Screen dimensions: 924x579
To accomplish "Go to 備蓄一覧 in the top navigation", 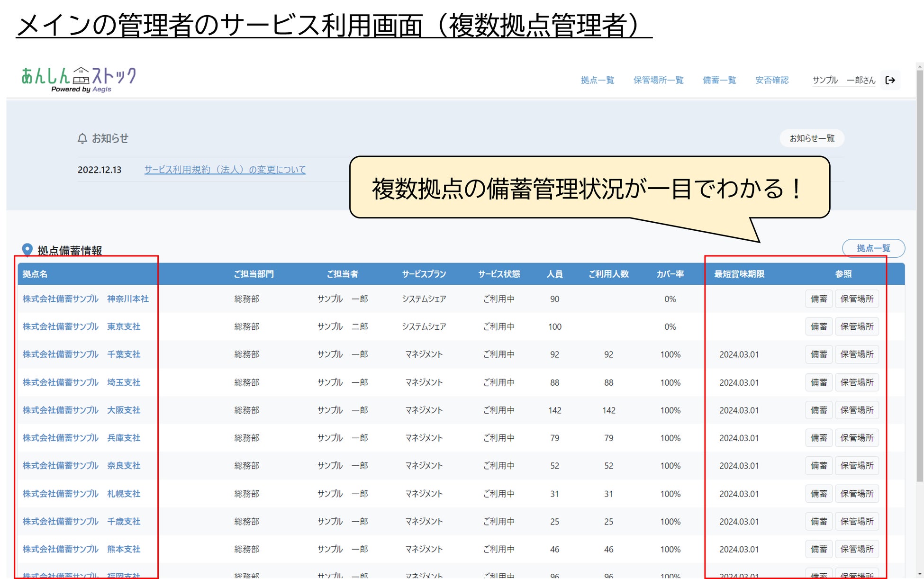I will coord(719,80).
